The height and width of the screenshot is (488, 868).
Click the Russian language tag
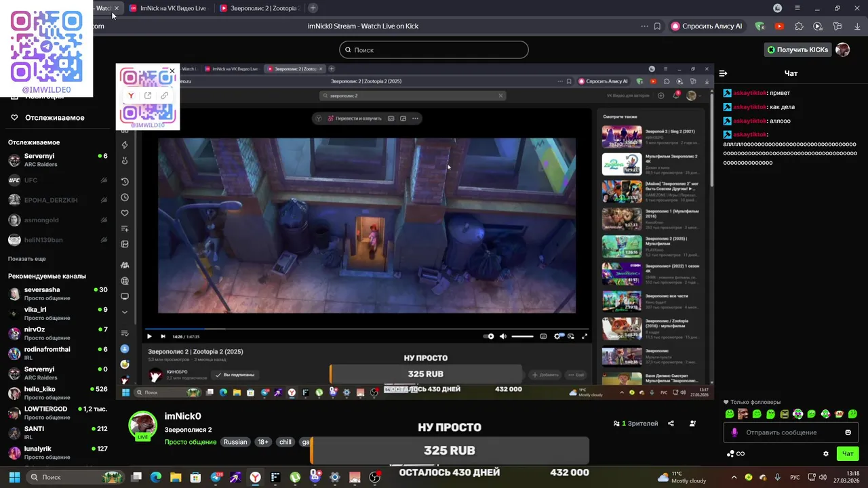pyautogui.click(x=235, y=442)
